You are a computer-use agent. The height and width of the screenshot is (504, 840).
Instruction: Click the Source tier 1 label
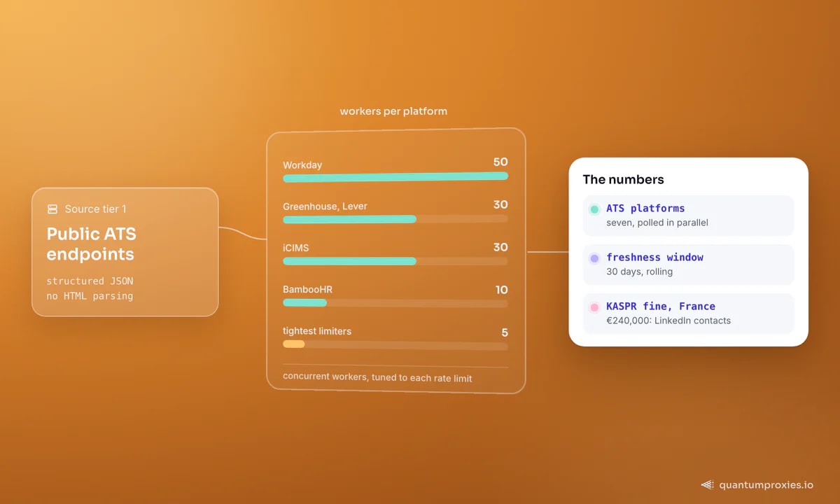click(x=96, y=209)
